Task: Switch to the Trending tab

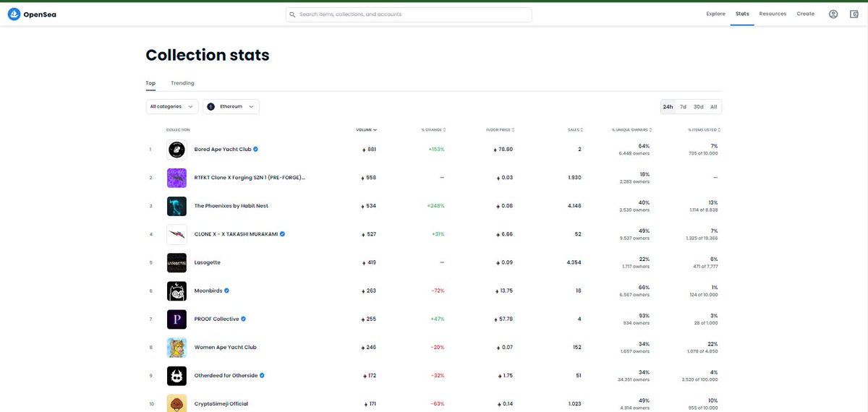Action: pos(182,83)
